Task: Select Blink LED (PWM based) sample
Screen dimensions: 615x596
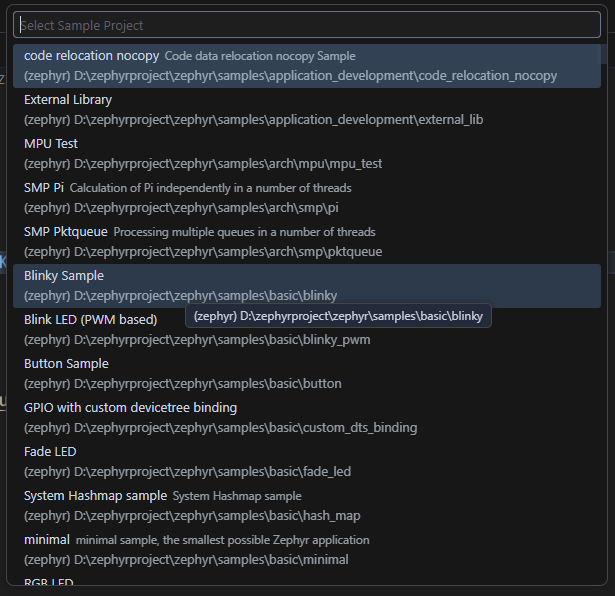Action: click(x=307, y=330)
